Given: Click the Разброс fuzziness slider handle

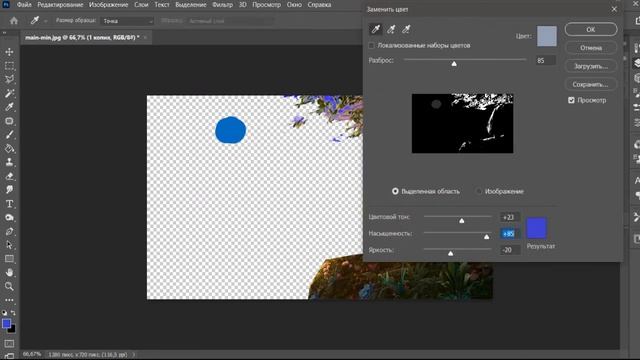Looking at the screenshot, I should tap(454, 64).
